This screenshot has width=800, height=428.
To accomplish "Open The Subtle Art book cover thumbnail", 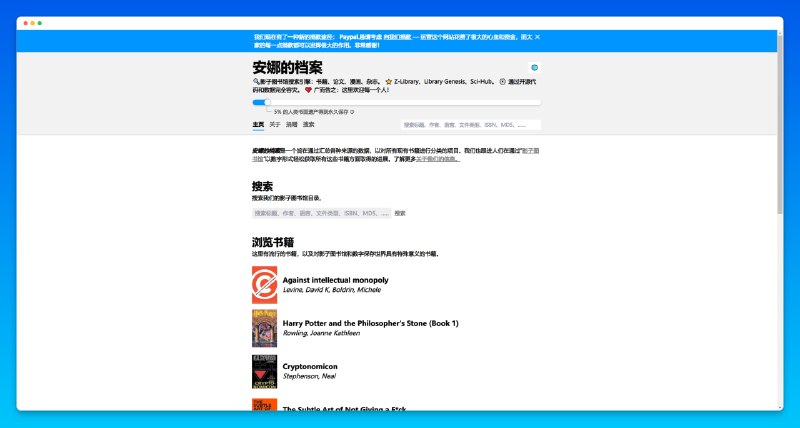I will pyautogui.click(x=264, y=404).
